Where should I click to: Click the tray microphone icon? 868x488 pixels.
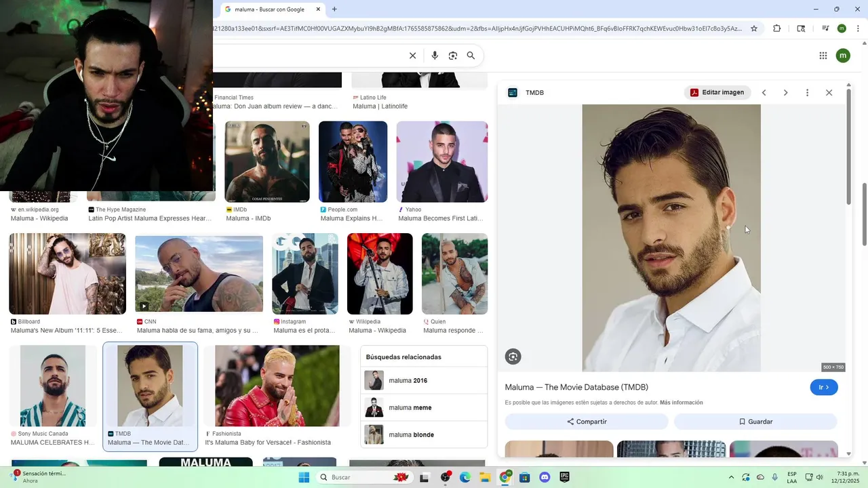point(775,477)
